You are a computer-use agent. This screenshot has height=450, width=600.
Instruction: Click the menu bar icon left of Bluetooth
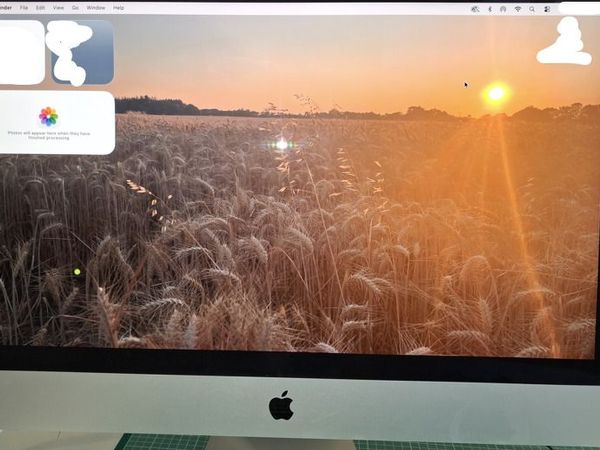tap(475, 9)
